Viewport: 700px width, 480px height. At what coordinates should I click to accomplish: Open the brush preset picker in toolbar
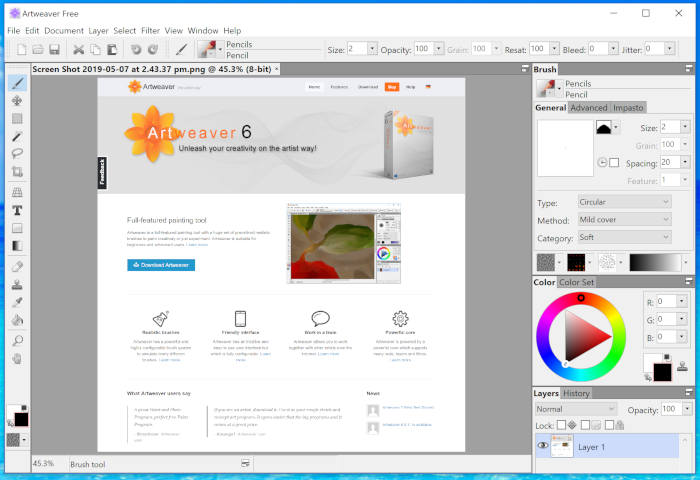point(210,49)
